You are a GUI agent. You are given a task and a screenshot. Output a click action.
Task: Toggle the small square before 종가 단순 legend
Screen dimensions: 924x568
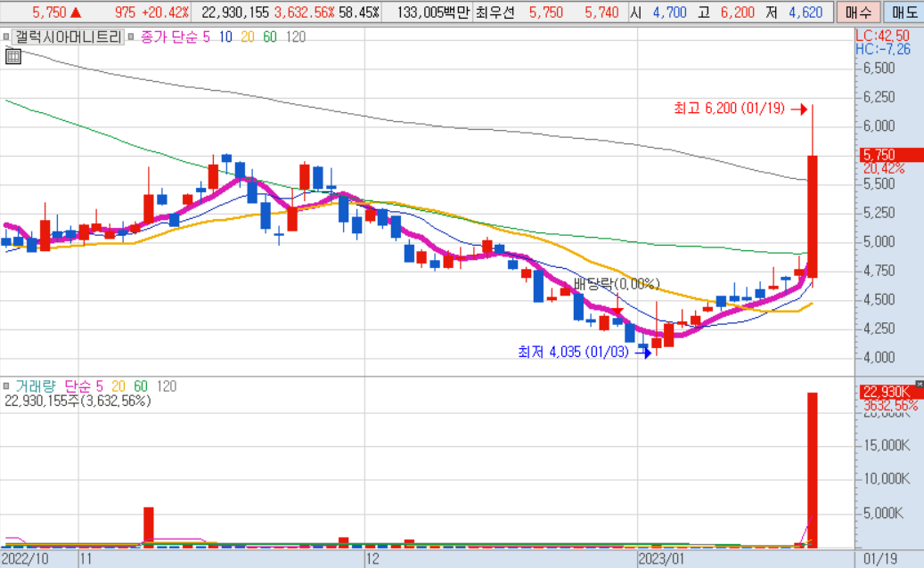pyautogui.click(x=131, y=37)
